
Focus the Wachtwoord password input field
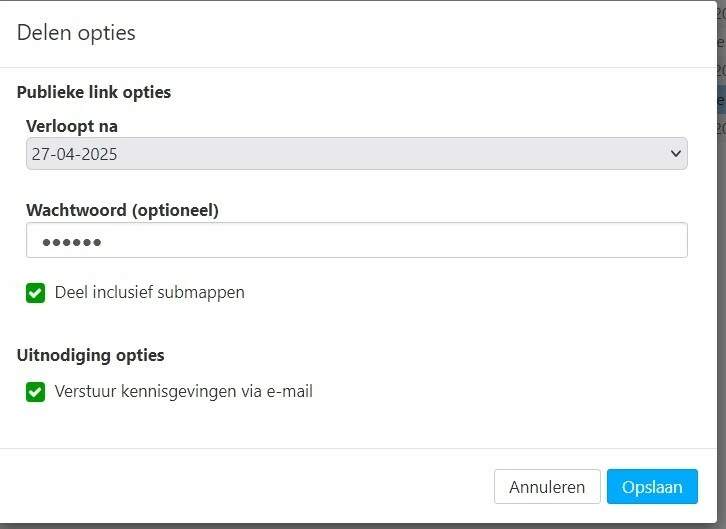(357, 240)
